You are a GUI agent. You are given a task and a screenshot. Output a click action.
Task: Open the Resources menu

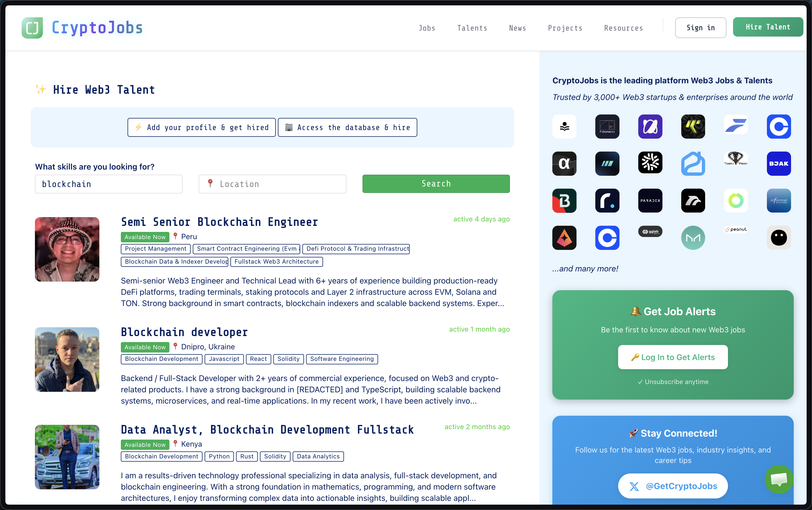click(623, 28)
